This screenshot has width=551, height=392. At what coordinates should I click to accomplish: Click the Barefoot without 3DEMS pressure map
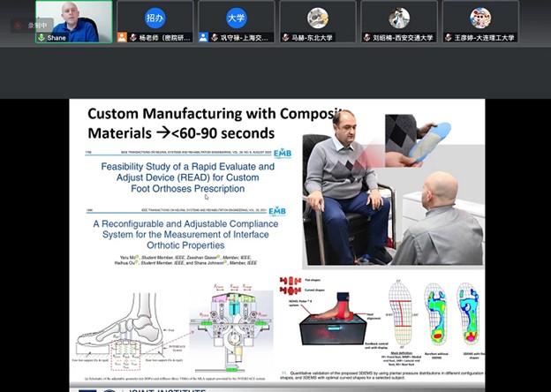point(435,313)
